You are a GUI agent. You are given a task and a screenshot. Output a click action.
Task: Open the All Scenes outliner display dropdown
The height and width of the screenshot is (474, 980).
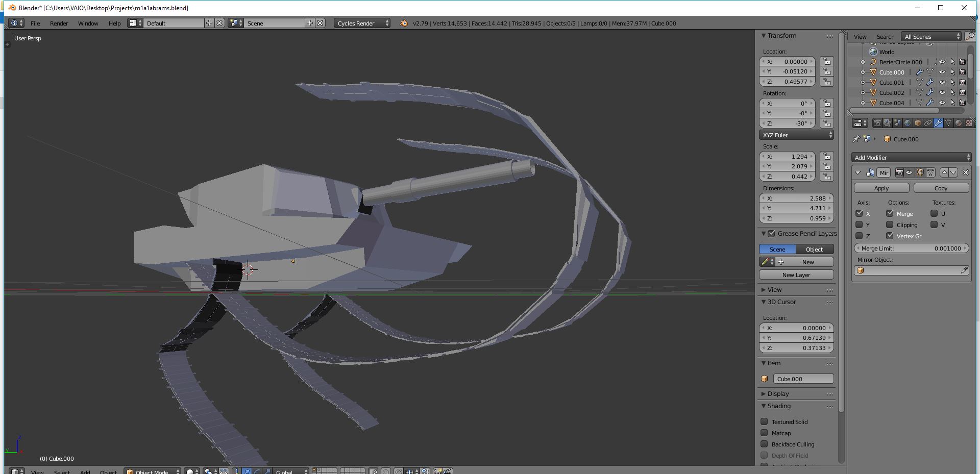[x=932, y=36]
